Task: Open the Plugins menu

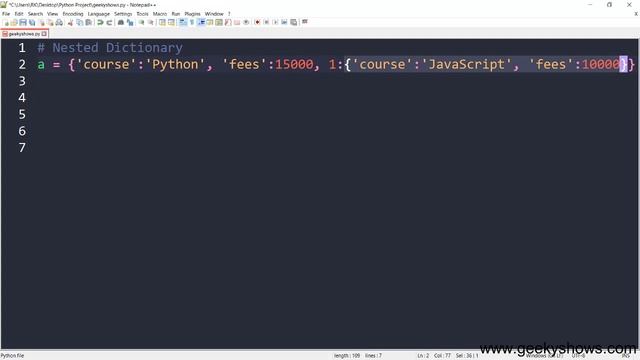Action: [x=192, y=14]
